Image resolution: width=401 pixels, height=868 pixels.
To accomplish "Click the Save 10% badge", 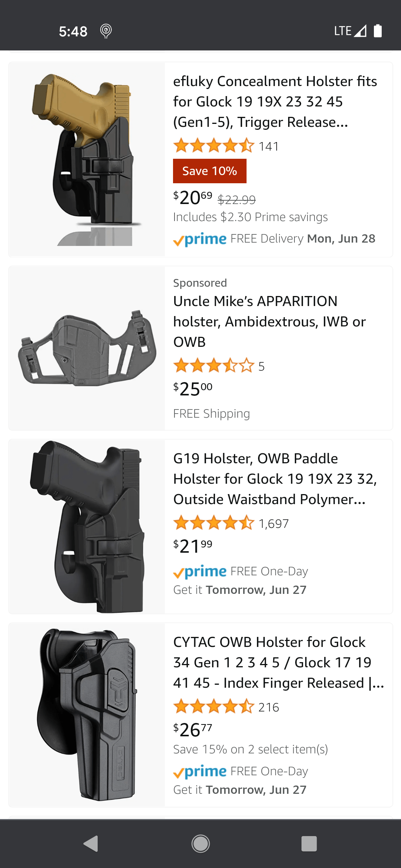I will pos(209,171).
